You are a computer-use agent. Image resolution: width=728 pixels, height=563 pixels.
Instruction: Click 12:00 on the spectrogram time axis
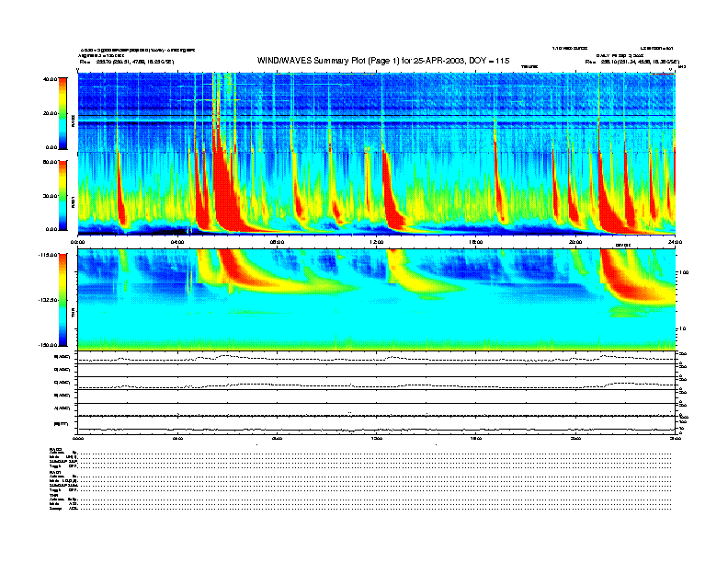(x=377, y=242)
